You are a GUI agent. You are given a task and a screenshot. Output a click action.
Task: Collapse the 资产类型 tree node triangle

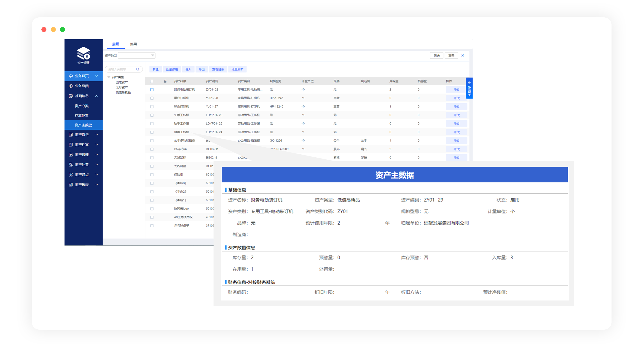109,77
